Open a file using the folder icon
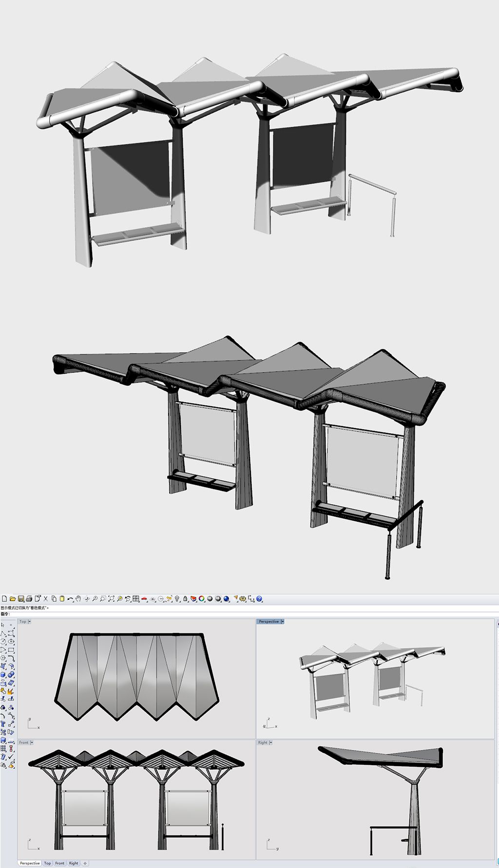The height and width of the screenshot is (868, 499). (x=13, y=598)
